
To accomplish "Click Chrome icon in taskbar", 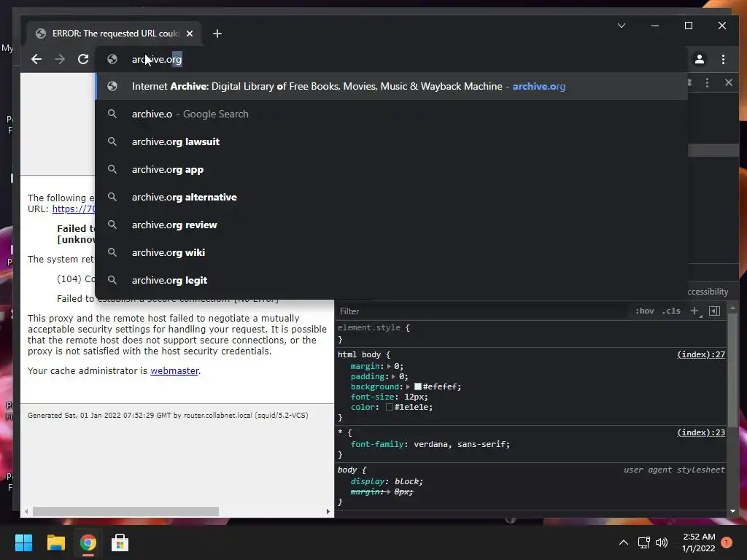I will click(88, 542).
